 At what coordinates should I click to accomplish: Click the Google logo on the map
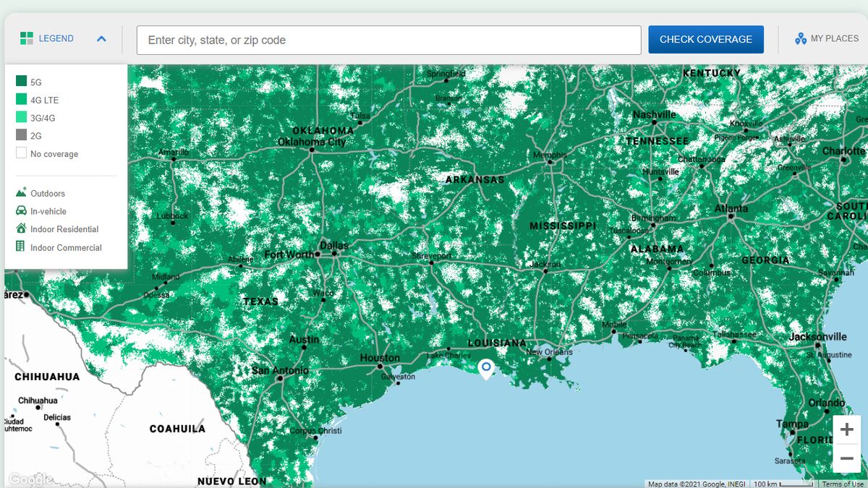coord(30,479)
